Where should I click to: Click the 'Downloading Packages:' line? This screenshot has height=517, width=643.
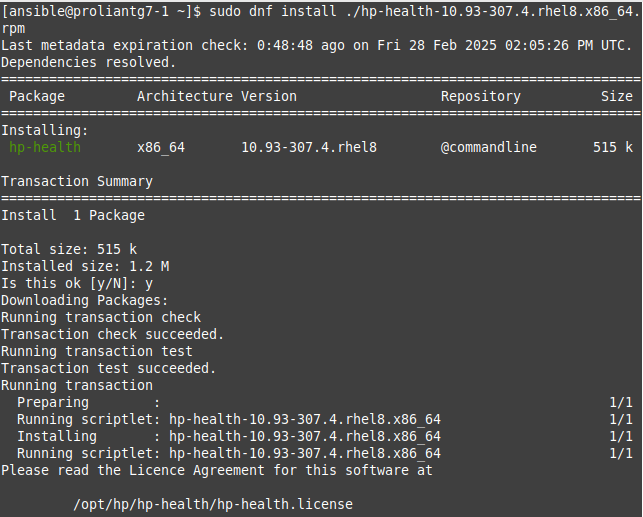tap(85, 300)
